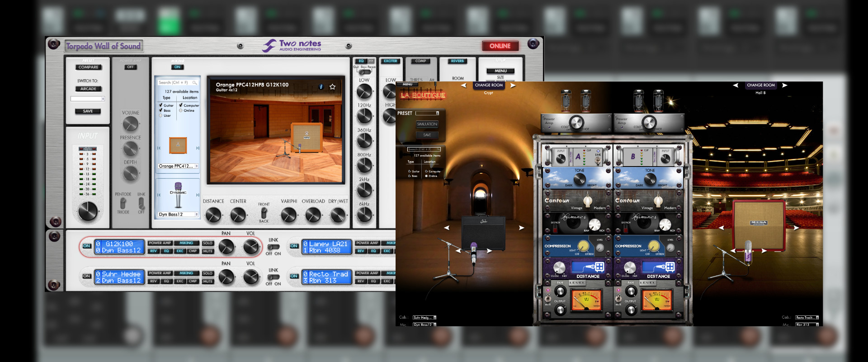Screen dimensions: 868x362
Task: Click SOLO on the G12K100 channel
Action: tap(208, 243)
